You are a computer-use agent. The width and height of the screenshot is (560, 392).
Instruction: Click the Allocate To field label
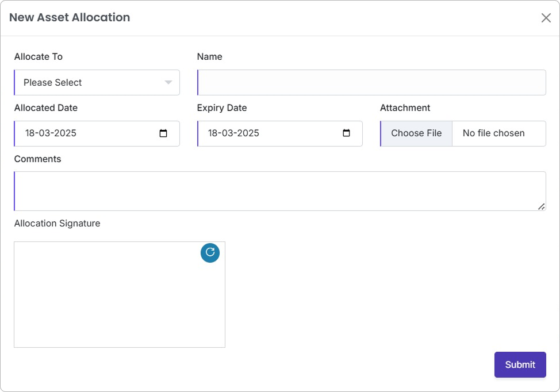coord(39,57)
